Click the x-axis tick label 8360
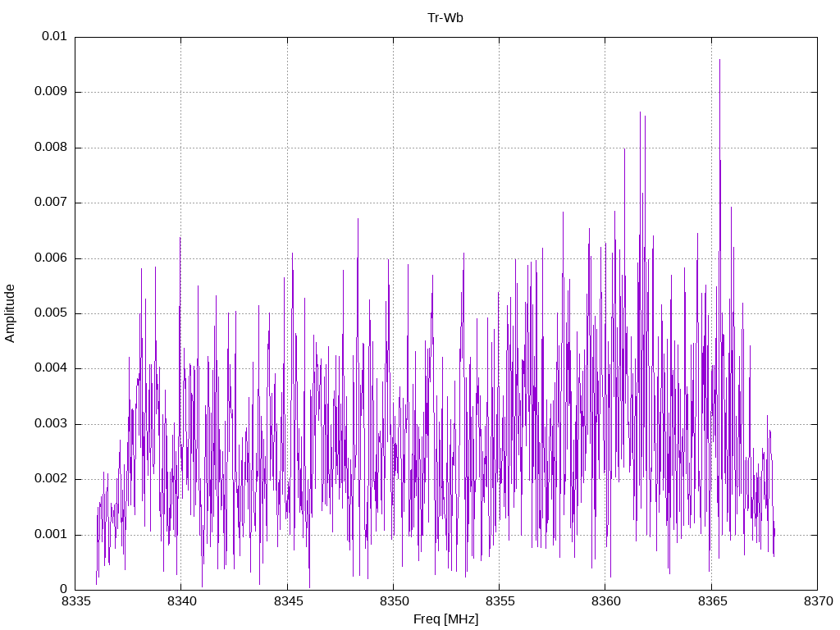 (606, 601)
